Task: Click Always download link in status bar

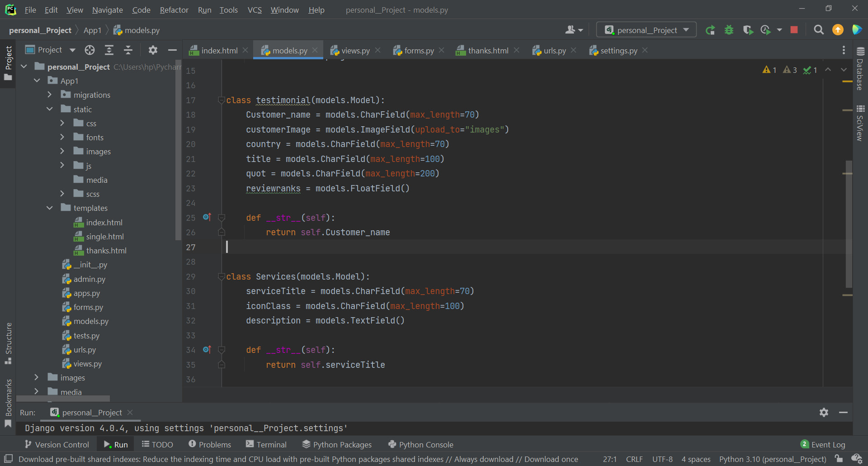Action: (483, 459)
